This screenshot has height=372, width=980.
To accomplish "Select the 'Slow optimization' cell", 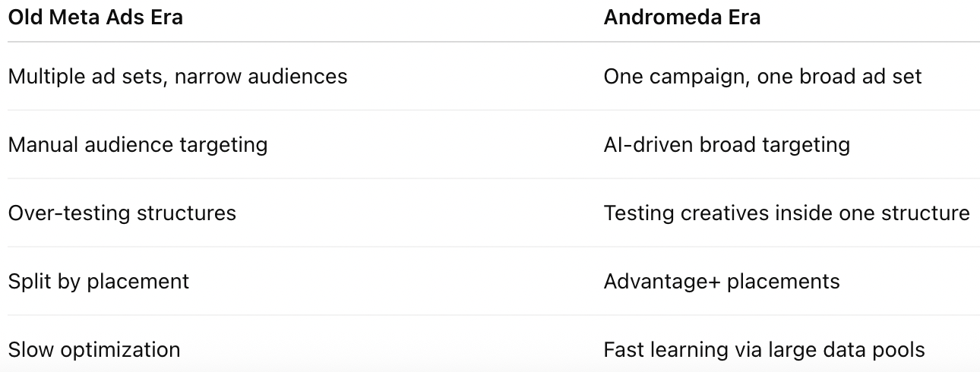I will 94,350.
